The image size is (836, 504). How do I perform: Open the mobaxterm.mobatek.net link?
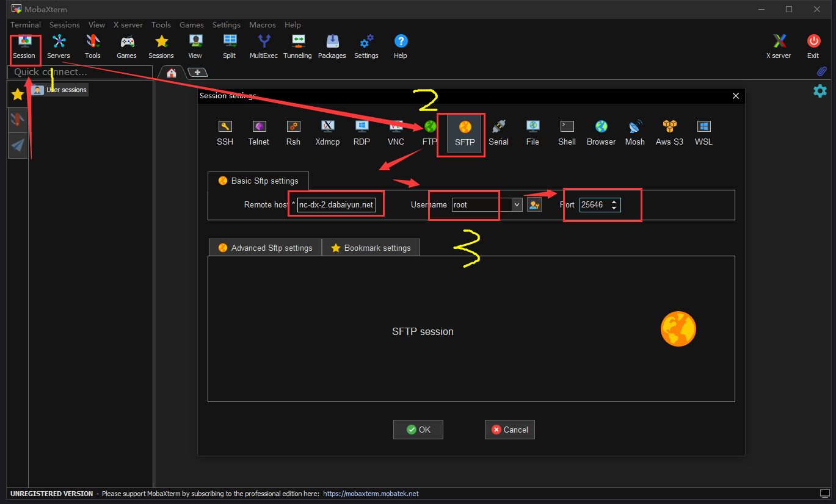coord(371,494)
